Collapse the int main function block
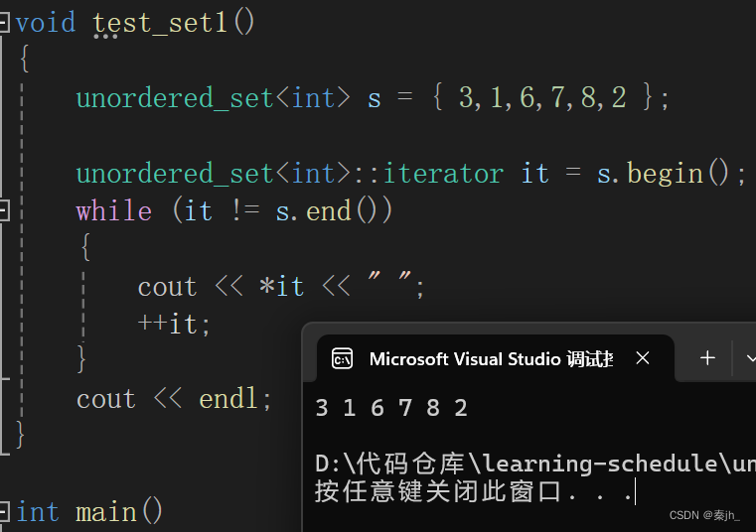This screenshot has height=532, width=756. pyautogui.click(x=4, y=512)
